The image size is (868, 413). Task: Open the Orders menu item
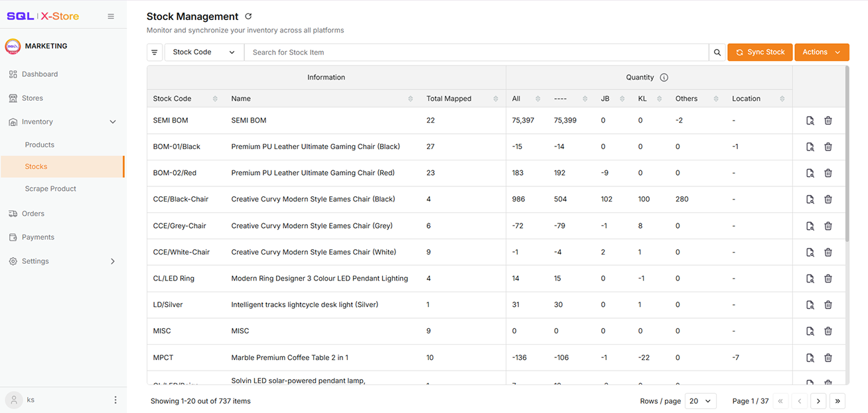pyautogui.click(x=33, y=213)
